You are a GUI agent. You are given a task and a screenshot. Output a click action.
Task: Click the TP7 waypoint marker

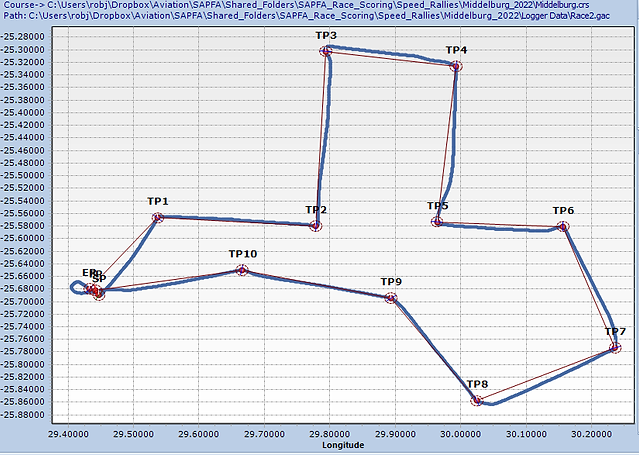tap(615, 348)
